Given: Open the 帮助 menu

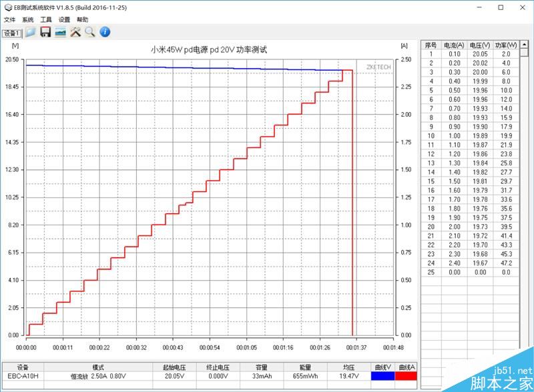Looking at the screenshot, I should coord(82,20).
